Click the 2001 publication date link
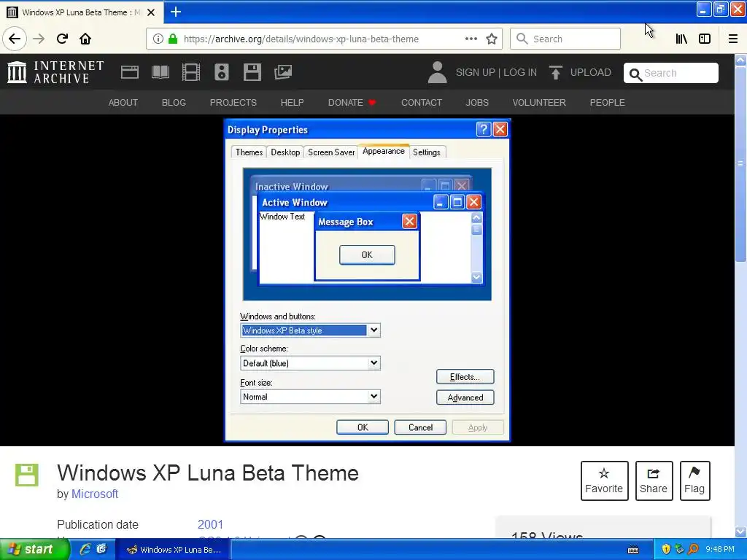The width and height of the screenshot is (747, 560). 210,524
